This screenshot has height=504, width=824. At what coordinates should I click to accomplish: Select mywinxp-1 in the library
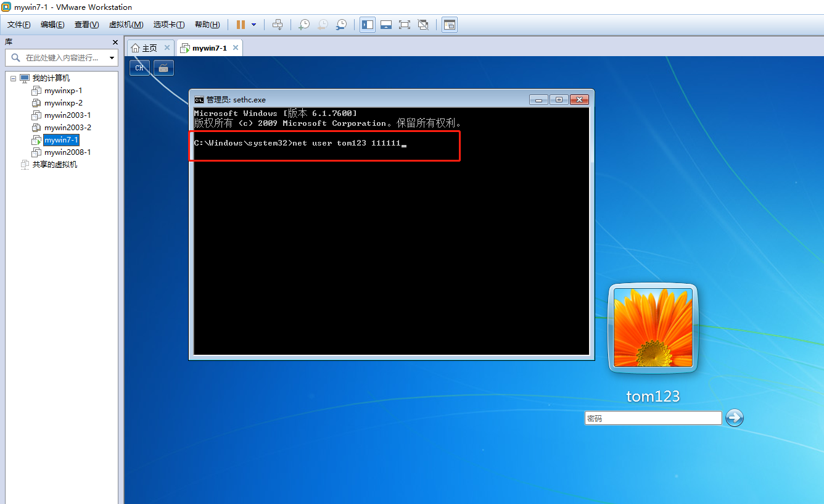point(63,91)
